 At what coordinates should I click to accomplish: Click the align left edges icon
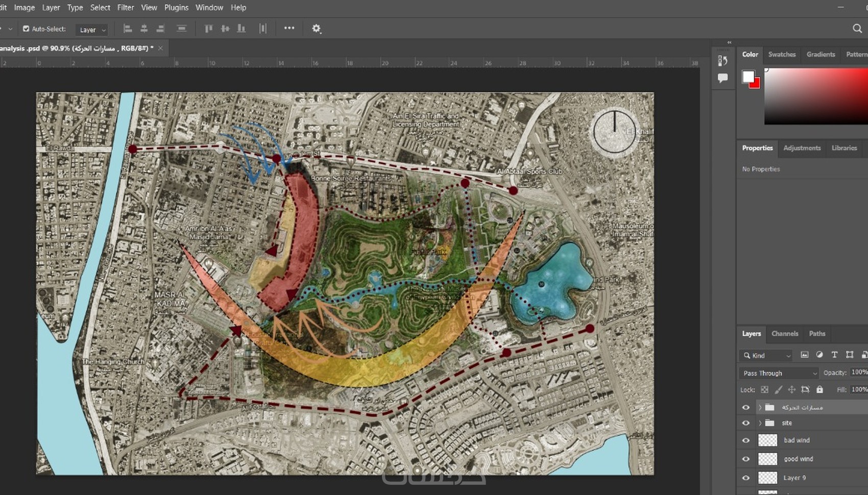(128, 29)
